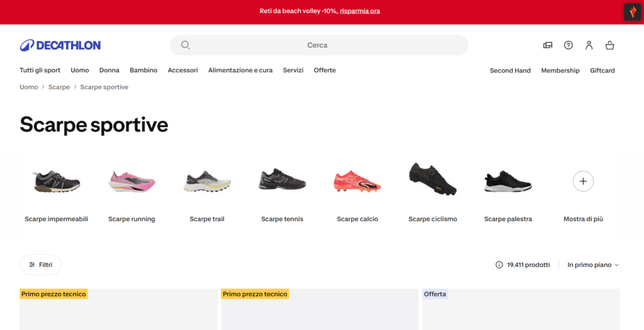
Task: Click the magnifying glass search icon
Action: [x=186, y=45]
